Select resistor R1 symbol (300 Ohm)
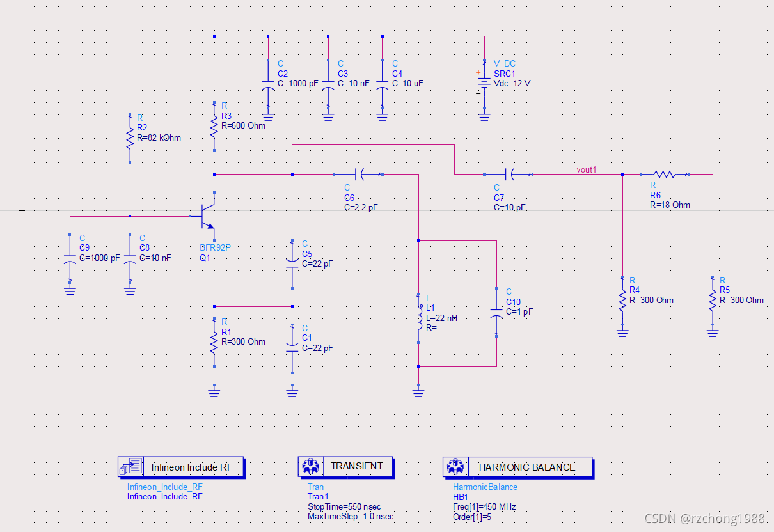This screenshot has width=774, height=532. [x=214, y=342]
